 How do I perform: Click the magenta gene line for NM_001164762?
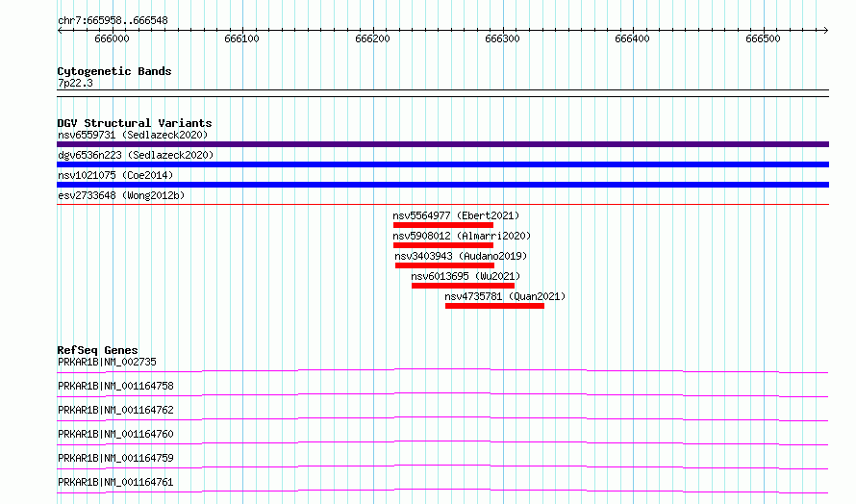coord(442,417)
